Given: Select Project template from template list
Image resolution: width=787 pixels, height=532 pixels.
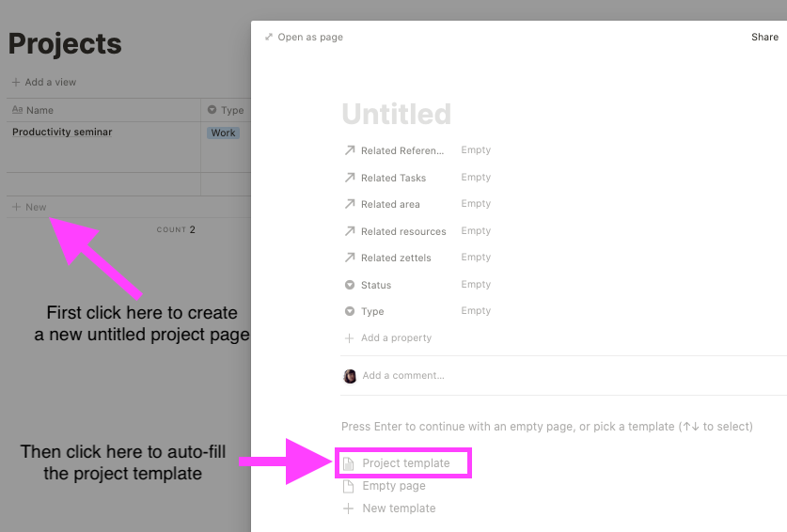Looking at the screenshot, I should (x=405, y=463).
